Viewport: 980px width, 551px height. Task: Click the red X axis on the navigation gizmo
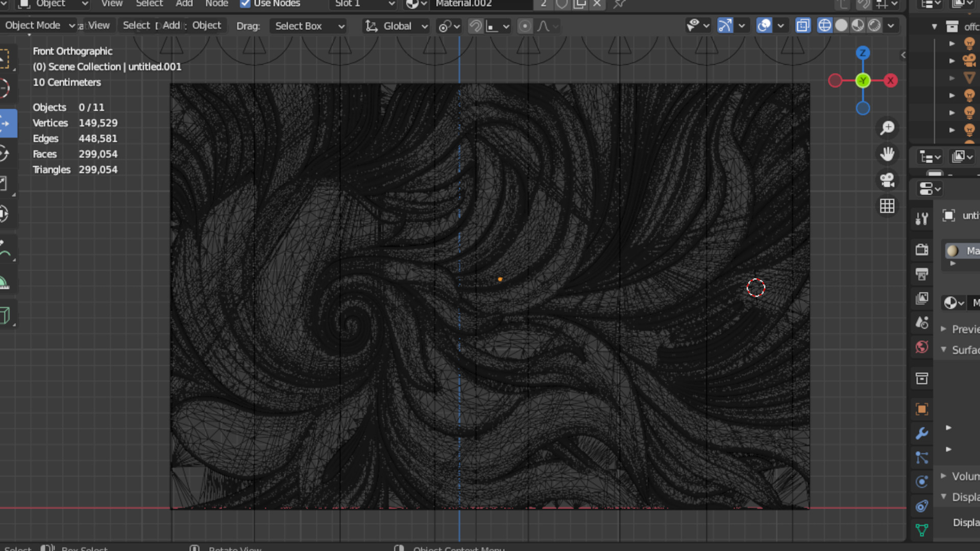coord(891,81)
